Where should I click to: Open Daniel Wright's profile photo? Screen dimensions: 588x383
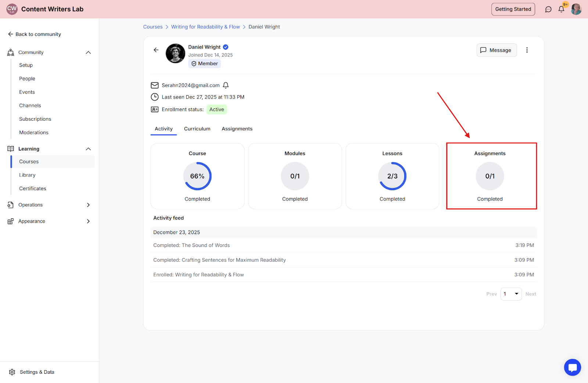(x=175, y=53)
